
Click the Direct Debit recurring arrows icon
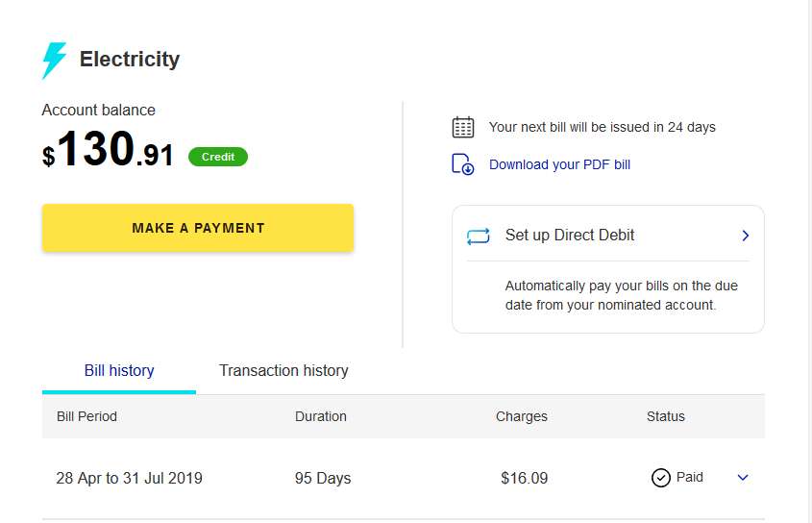click(x=478, y=236)
